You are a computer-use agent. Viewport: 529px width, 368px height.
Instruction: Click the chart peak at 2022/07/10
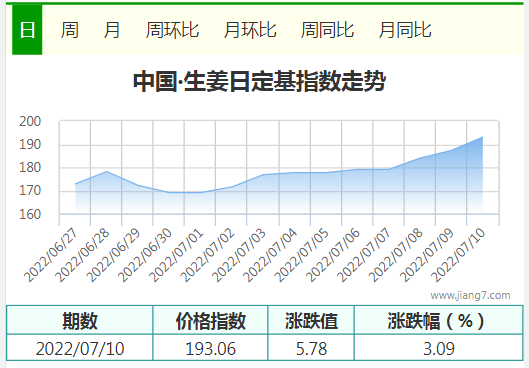pyautogui.click(x=482, y=137)
